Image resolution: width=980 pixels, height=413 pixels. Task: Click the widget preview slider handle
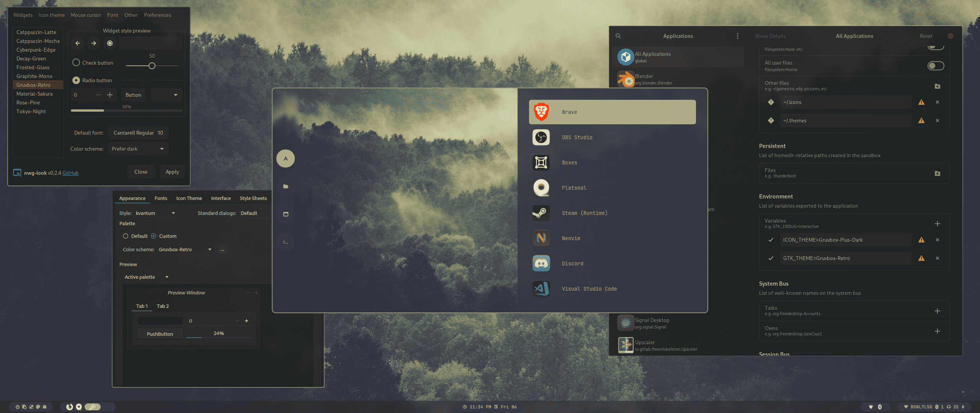[152, 66]
